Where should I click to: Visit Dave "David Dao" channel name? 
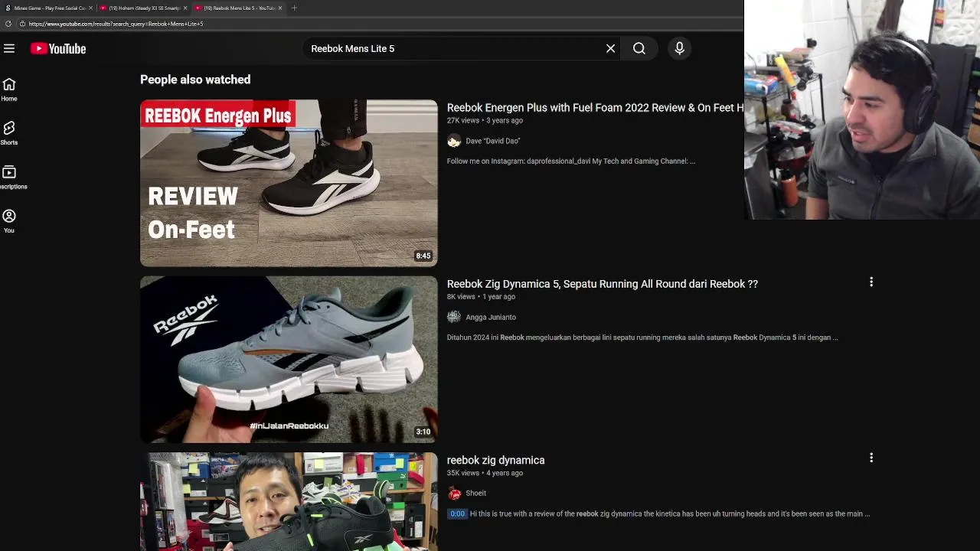click(492, 141)
